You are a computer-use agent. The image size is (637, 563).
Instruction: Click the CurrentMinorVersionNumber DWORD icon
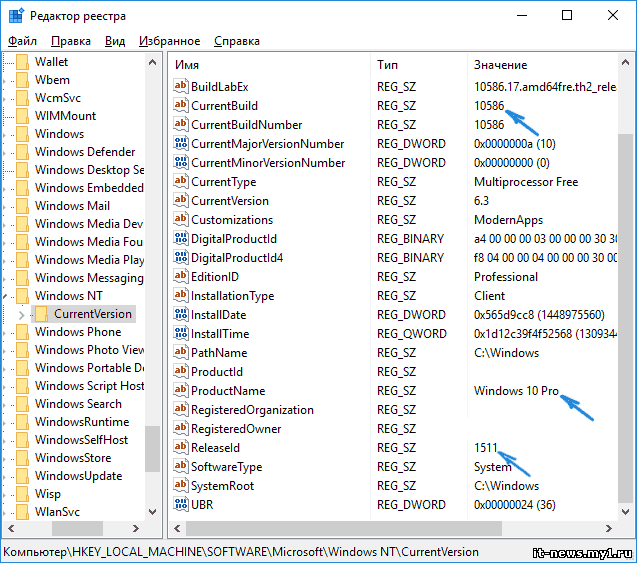pos(180,162)
